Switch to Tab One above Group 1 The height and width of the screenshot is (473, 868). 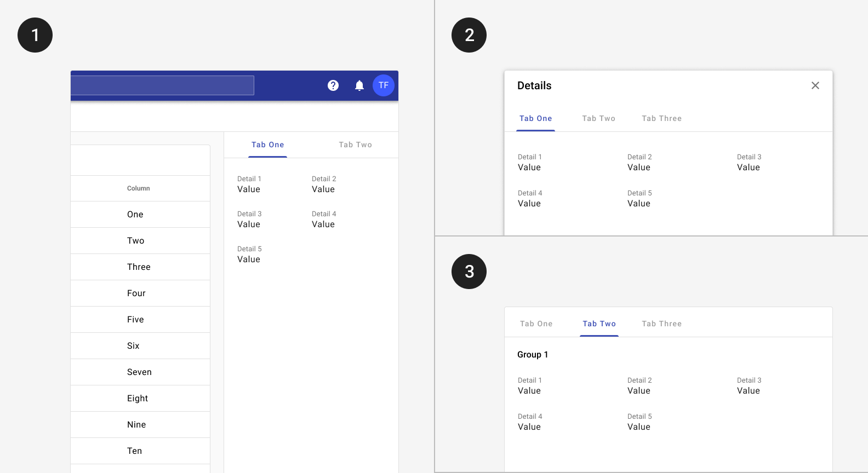536,324
